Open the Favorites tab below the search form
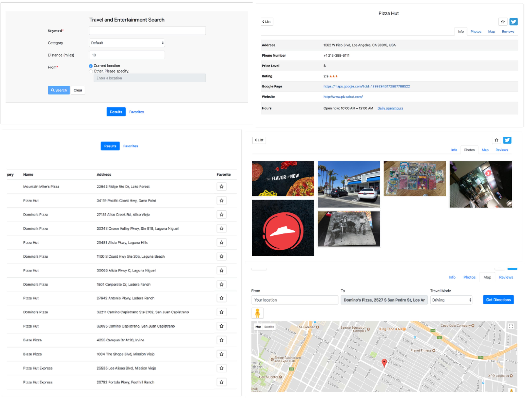This screenshot has width=532, height=399. click(x=136, y=112)
